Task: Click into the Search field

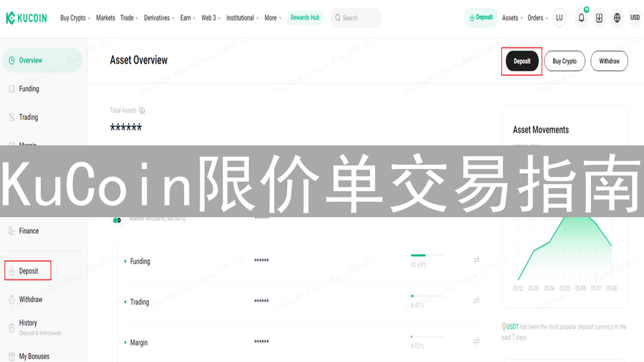Action: (x=355, y=18)
